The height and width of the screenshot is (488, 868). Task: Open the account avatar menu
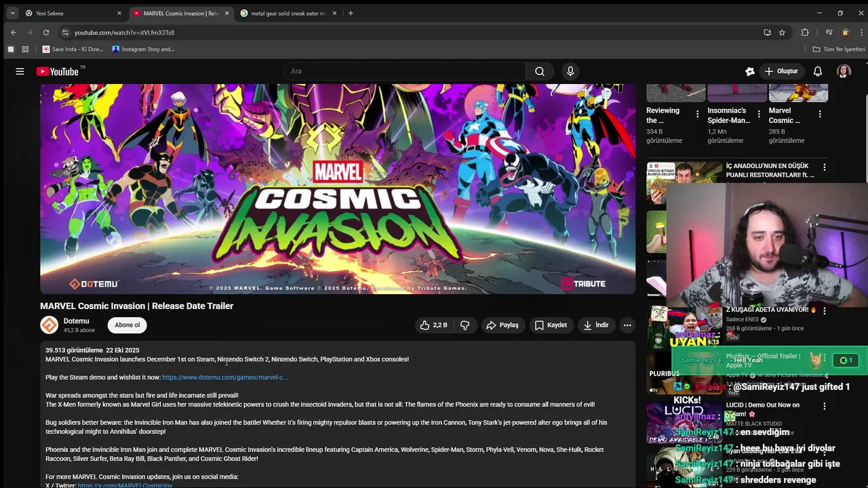point(844,71)
